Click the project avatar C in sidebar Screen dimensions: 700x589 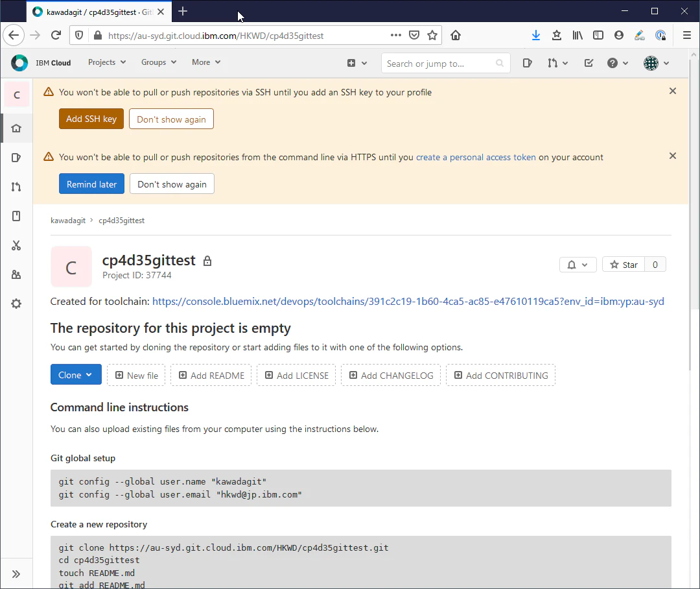click(x=16, y=95)
